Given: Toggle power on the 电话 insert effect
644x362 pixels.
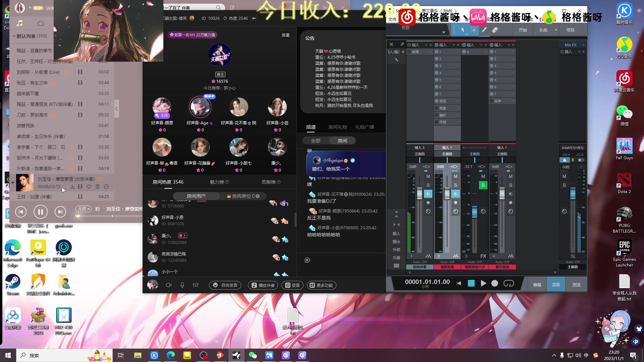Looking at the screenshot, I should coord(436,101).
